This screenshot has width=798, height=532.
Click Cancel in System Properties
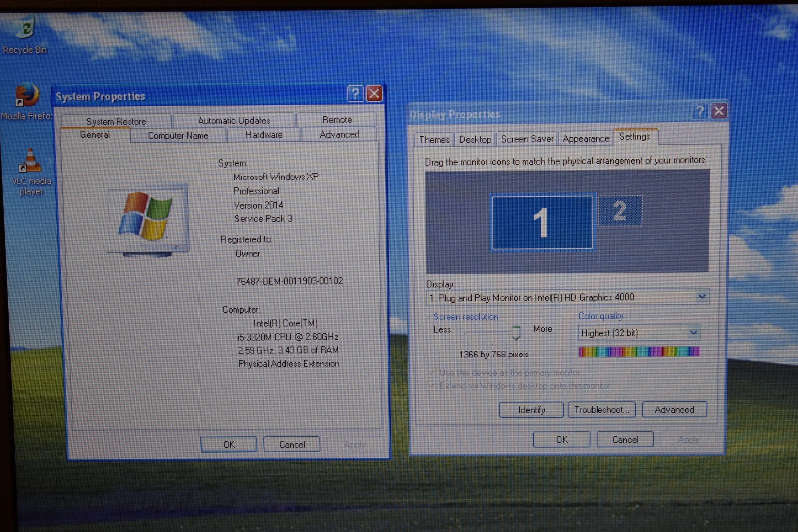coord(292,444)
